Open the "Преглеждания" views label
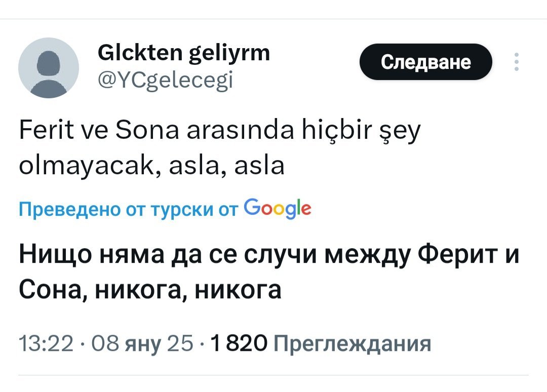547x392 pixels. tap(352, 344)
